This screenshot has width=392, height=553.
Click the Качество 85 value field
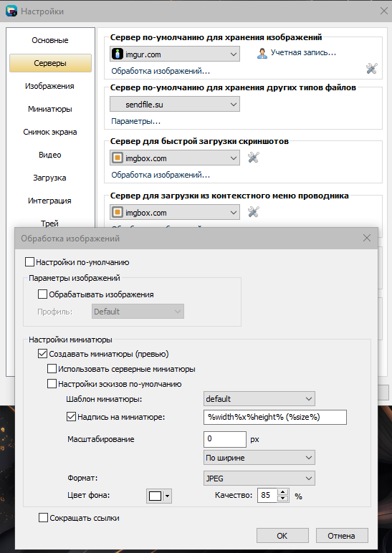click(x=268, y=496)
